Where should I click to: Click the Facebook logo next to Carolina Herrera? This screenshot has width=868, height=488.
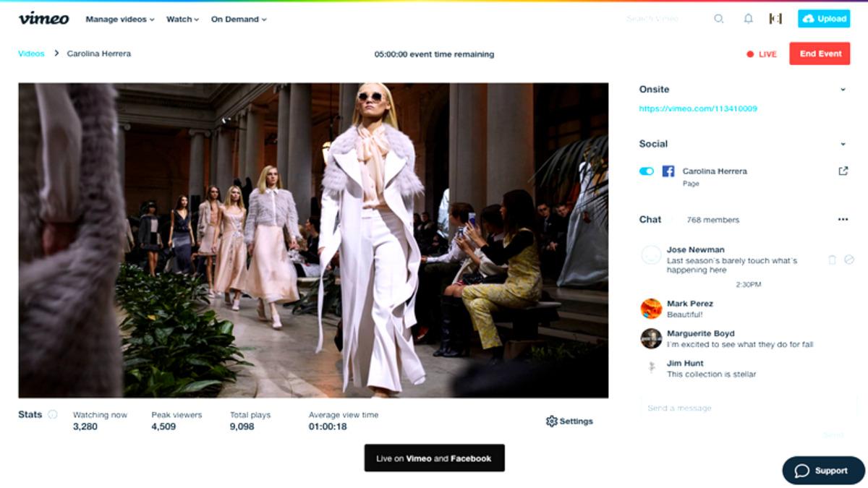click(669, 171)
